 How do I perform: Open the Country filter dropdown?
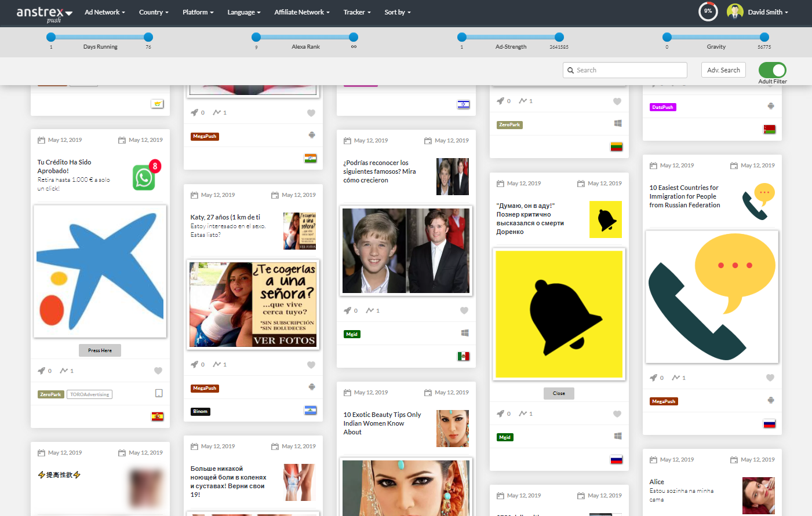pos(154,12)
